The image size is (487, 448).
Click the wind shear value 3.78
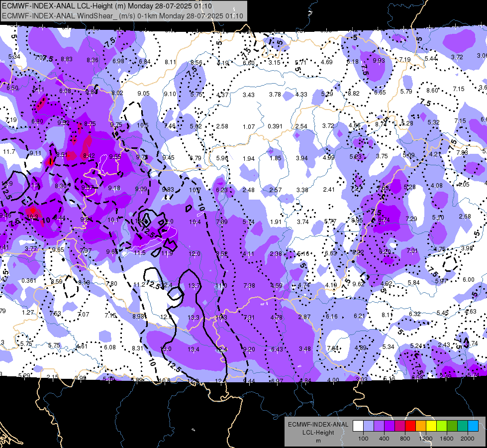pyautogui.click(x=275, y=94)
